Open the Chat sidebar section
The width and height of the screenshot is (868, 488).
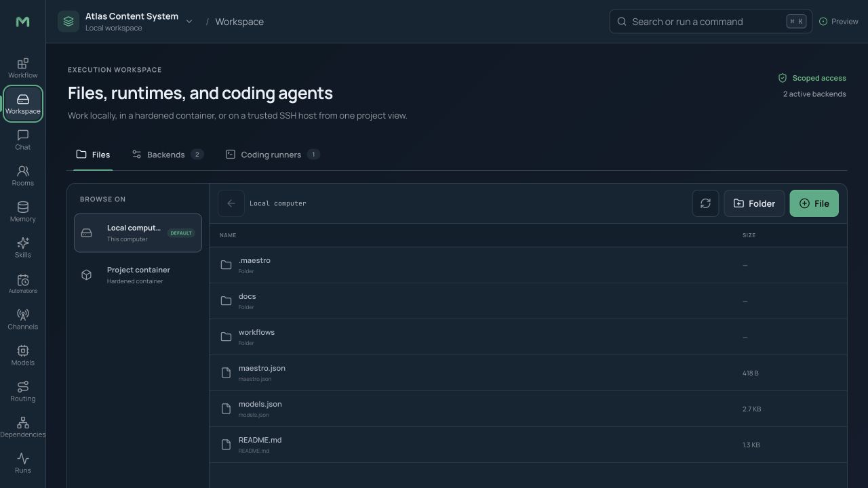[x=22, y=140]
